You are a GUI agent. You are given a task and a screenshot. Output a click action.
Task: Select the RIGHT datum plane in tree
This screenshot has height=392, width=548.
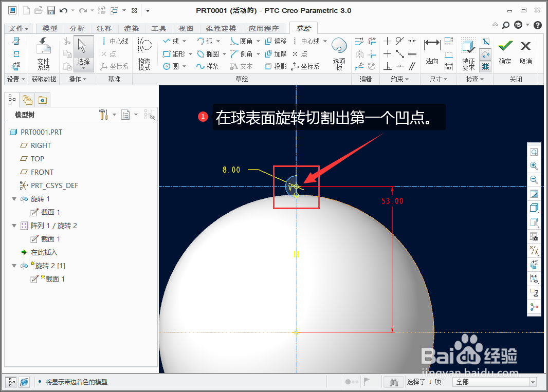[x=35, y=146]
